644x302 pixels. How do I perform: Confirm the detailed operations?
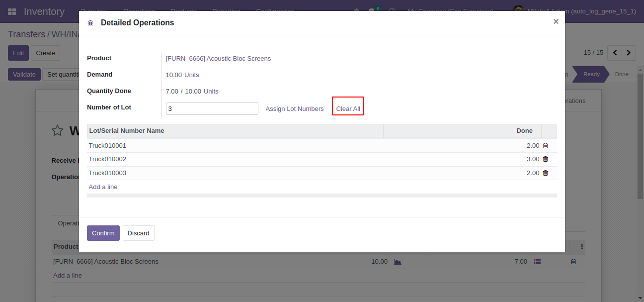103,233
